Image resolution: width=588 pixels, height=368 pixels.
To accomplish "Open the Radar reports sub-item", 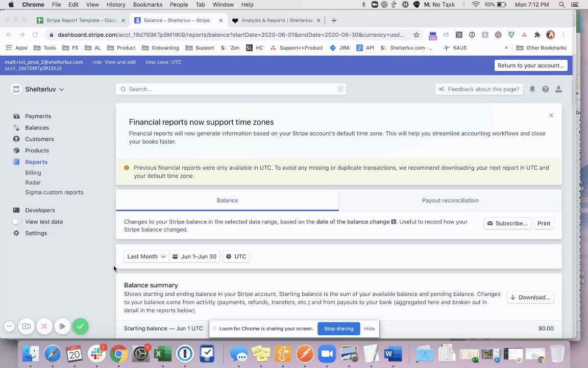I will click(x=33, y=182).
